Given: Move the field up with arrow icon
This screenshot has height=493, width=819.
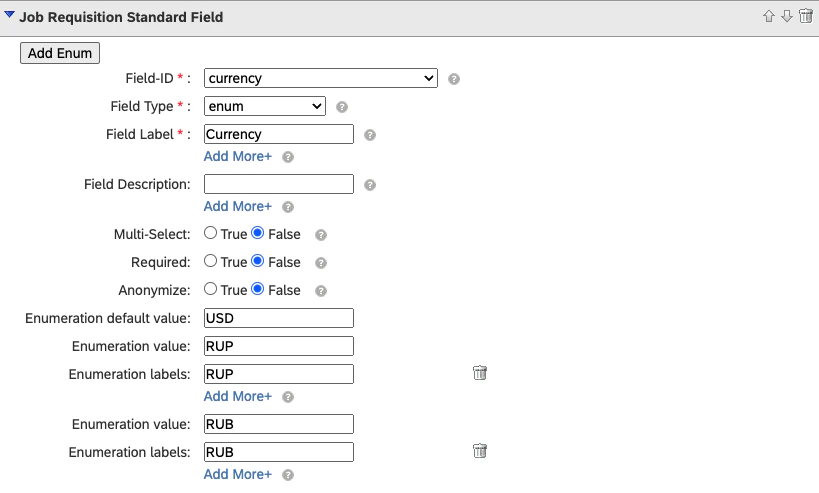Looking at the screenshot, I should point(768,17).
